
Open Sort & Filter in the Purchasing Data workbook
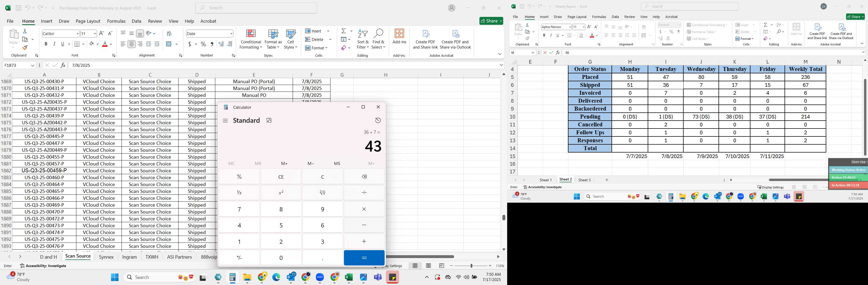[363, 39]
